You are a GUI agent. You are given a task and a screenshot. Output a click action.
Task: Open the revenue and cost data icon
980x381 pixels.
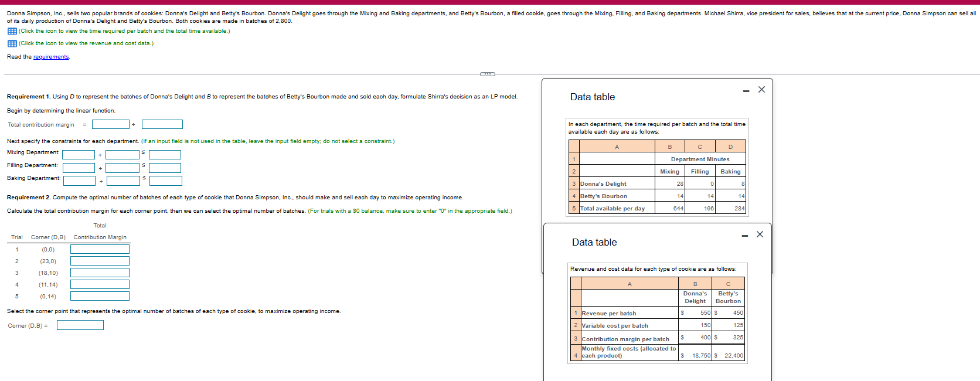[12, 43]
